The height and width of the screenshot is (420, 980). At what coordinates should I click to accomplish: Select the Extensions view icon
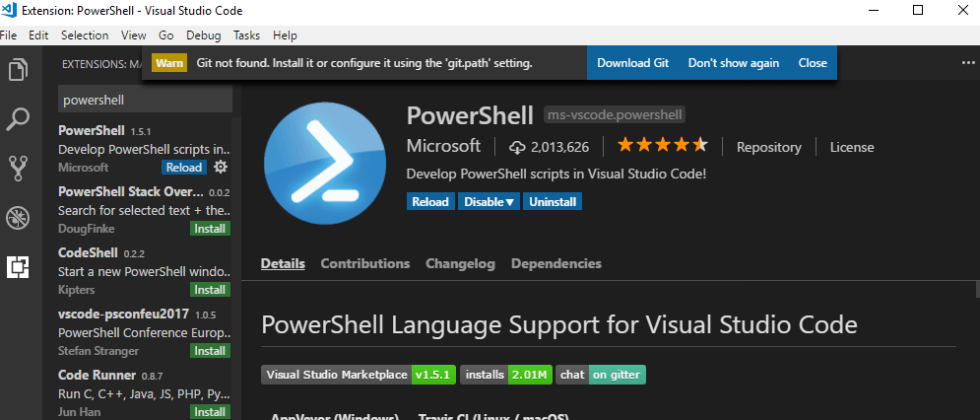(x=18, y=267)
